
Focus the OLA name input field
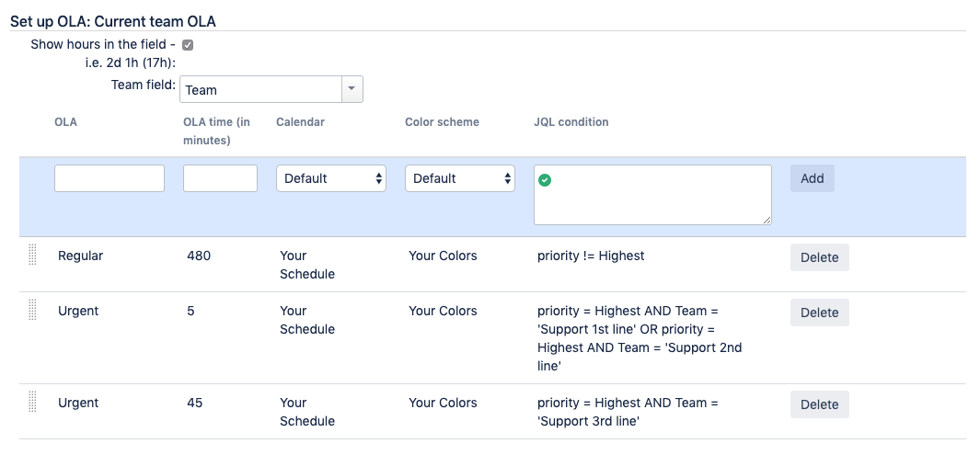click(x=110, y=178)
